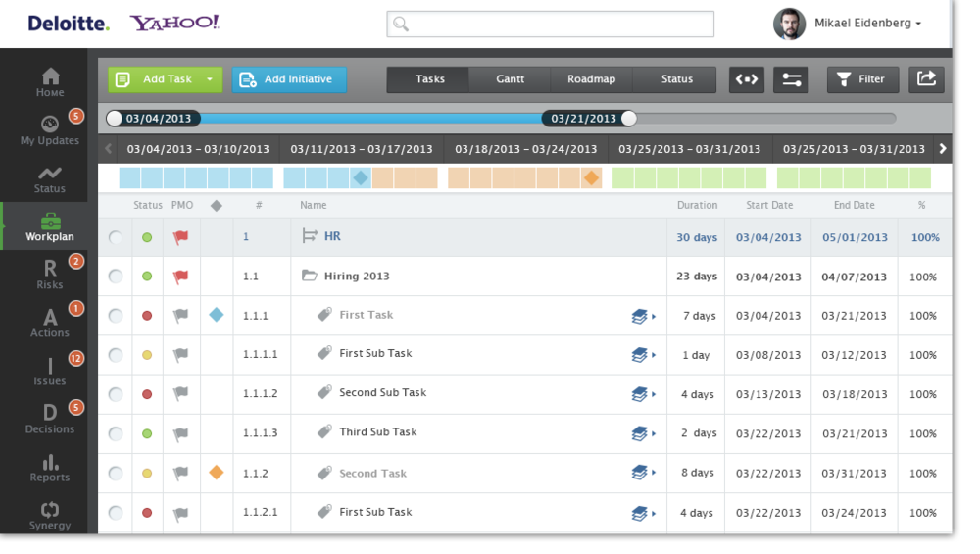Image resolution: width=980 pixels, height=554 pixels.
Task: Select the radio button for row 1.1.2
Action: pos(116,474)
